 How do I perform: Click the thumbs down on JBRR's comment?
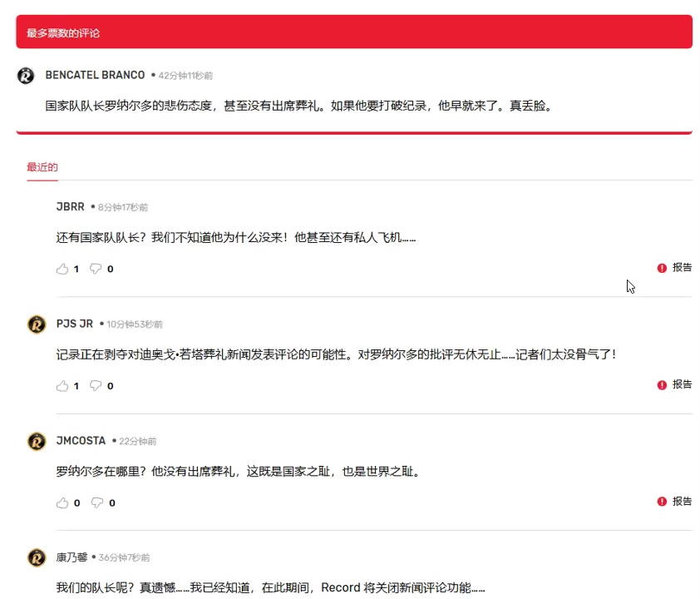[x=94, y=269]
